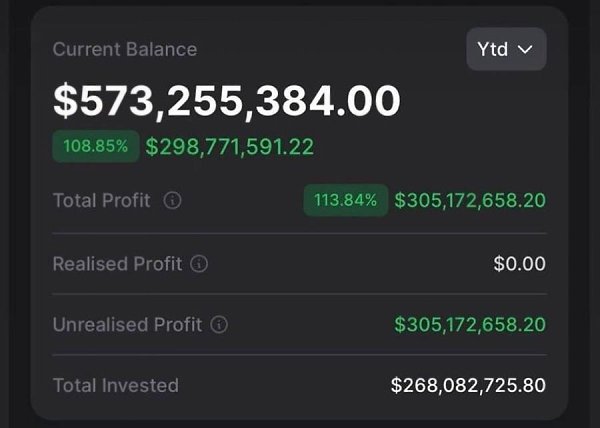Click the Total Invested label
Image resolution: width=600 pixels, height=428 pixels.
(115, 385)
